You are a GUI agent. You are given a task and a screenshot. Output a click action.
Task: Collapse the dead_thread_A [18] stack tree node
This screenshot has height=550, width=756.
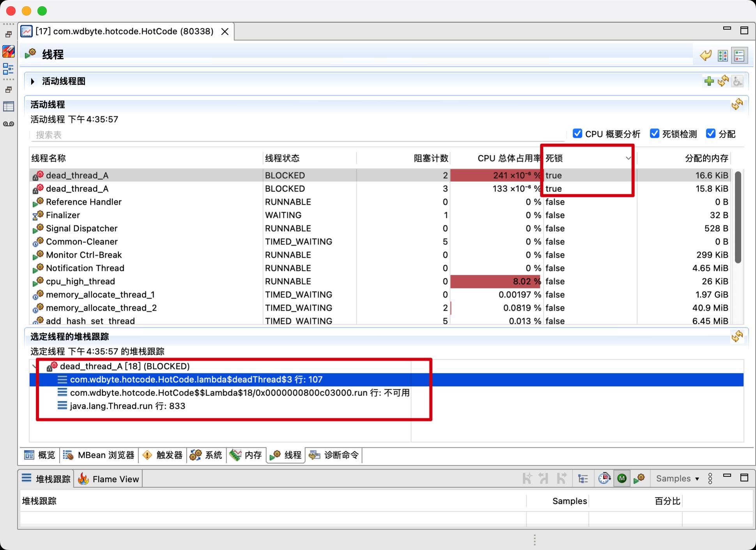point(35,366)
